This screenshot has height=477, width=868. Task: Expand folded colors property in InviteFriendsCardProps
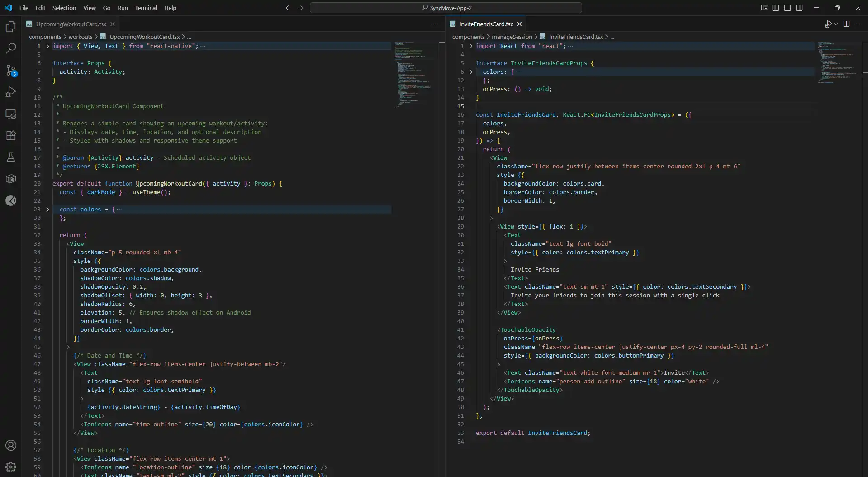(471, 72)
